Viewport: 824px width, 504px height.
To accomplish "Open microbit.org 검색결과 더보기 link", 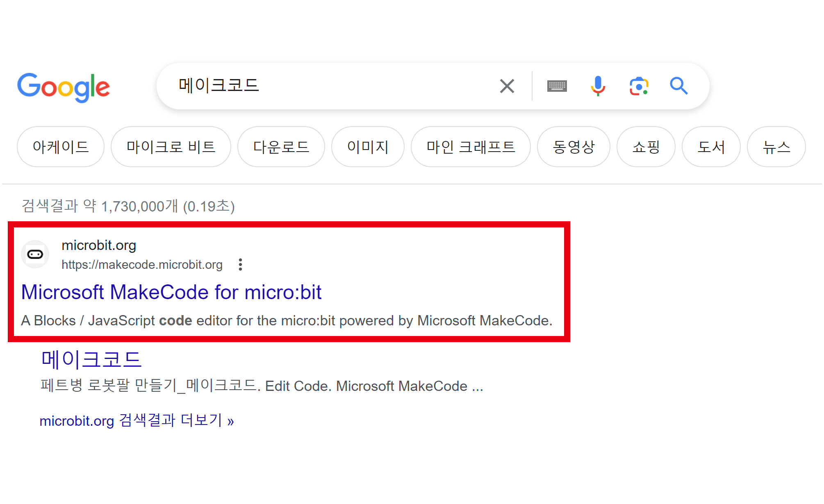I will pyautogui.click(x=137, y=421).
